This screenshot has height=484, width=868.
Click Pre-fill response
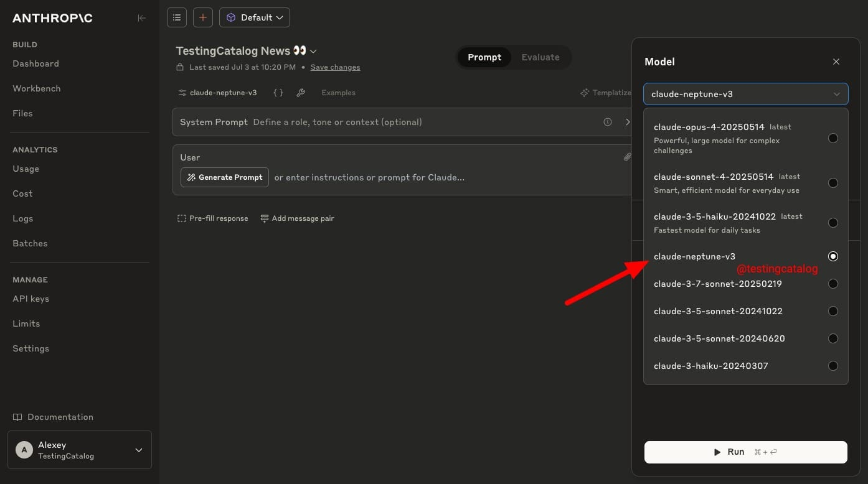click(x=212, y=218)
